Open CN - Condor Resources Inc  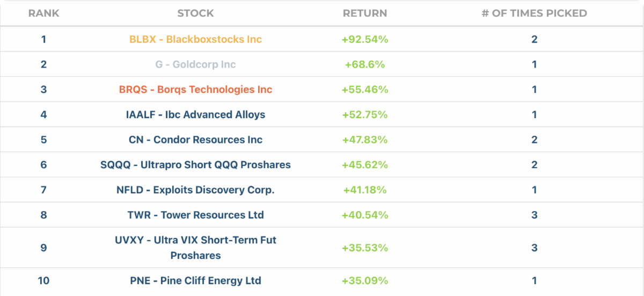pos(195,140)
